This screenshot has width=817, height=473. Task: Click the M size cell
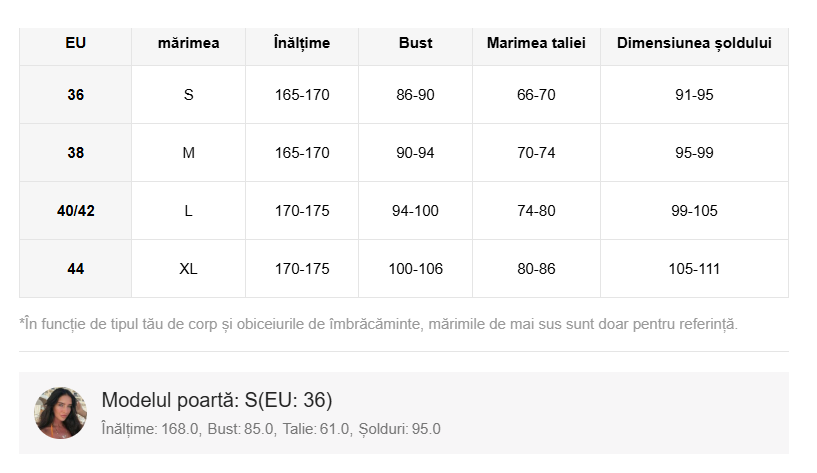(x=188, y=153)
